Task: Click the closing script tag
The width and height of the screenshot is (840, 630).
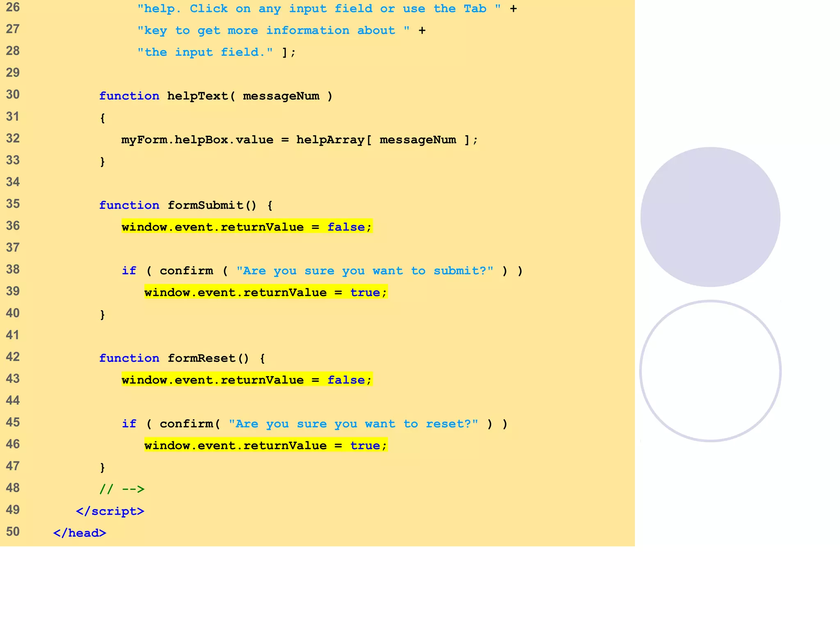Action: click(x=110, y=511)
